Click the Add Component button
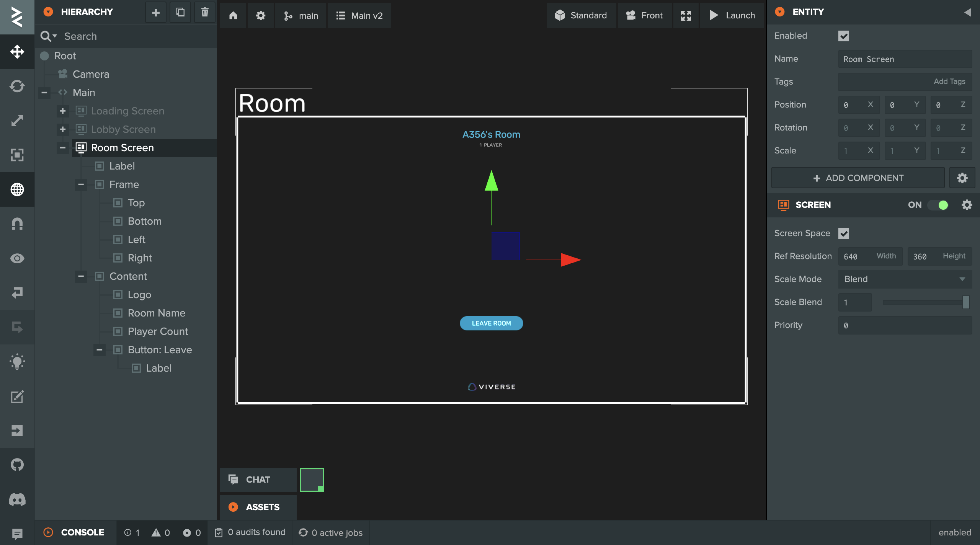980x545 pixels. point(857,178)
